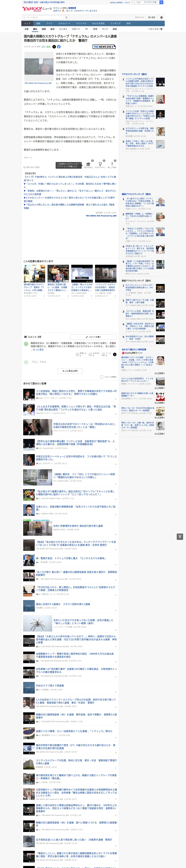186x868 pixels.
Task: Click コメントを書く button
Action: coord(93,337)
